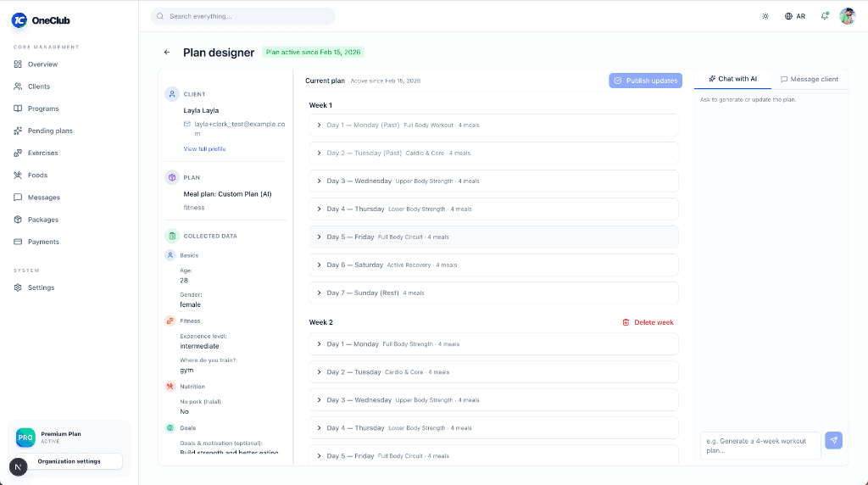
Task: Click the Delete week text
Action: 654,322
